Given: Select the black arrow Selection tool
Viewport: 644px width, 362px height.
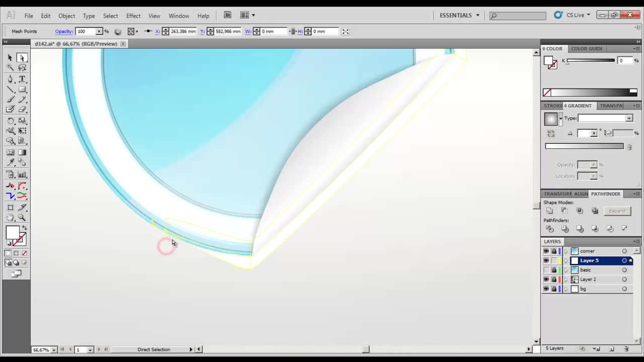Looking at the screenshot, I should coord(10,57).
